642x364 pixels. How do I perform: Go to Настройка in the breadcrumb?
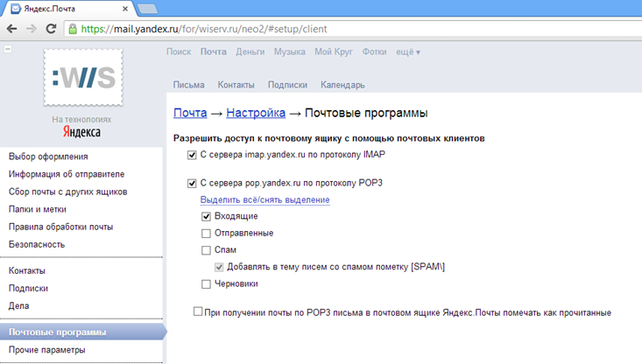[256, 113]
